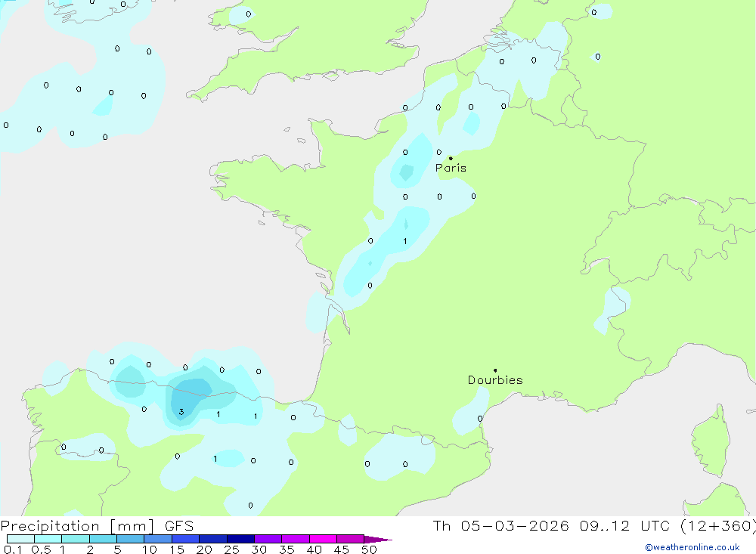
Task: Click the 'Precipitation [mm] GFS' title text
Action: (97, 526)
